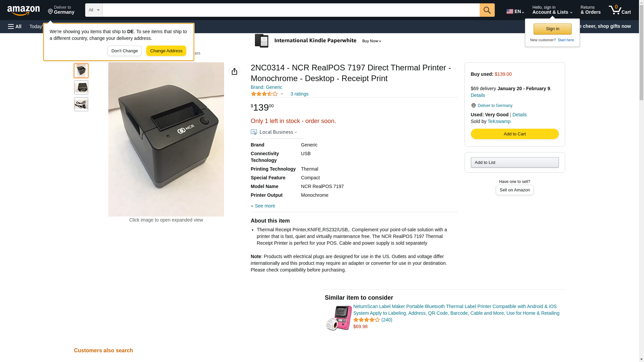
Task: Click into the Amazon search field
Action: coord(290,10)
